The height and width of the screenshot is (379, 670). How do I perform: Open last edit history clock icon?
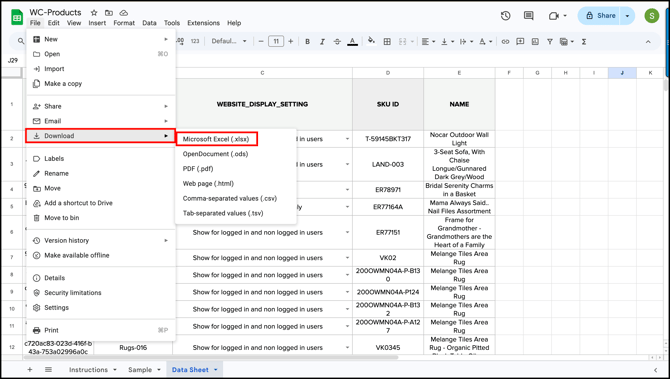click(505, 16)
